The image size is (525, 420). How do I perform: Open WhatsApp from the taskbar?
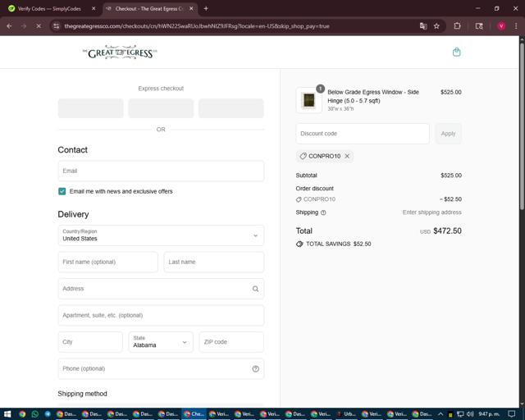coord(34,414)
